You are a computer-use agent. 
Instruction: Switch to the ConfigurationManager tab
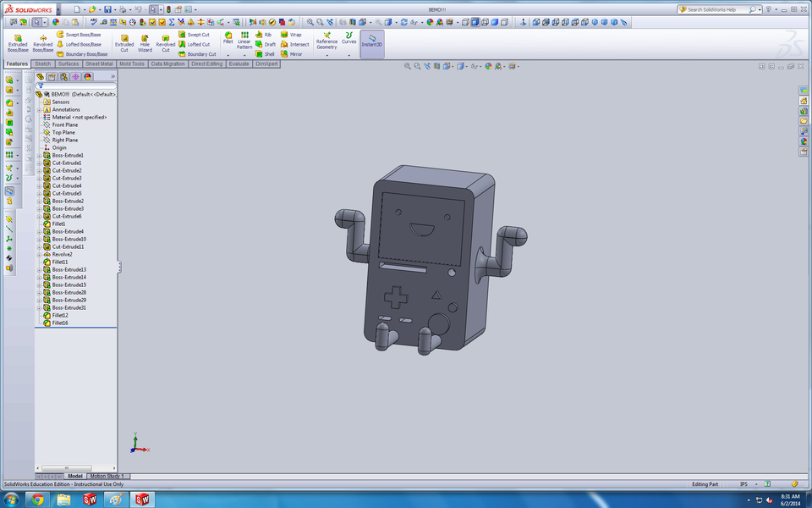[62, 75]
